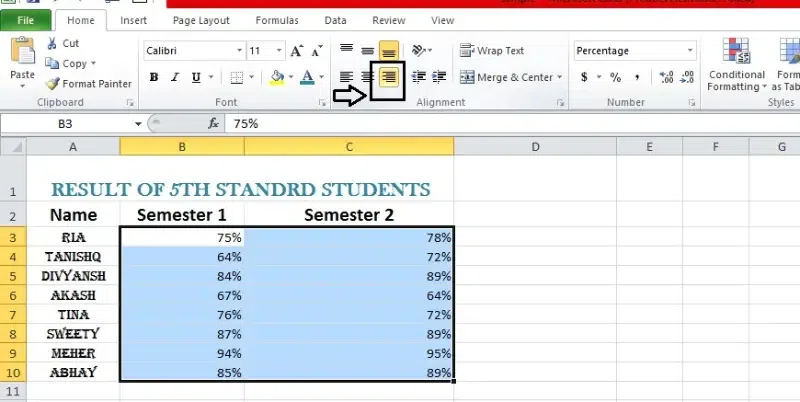Click the formula bar showing 75%

513,123
